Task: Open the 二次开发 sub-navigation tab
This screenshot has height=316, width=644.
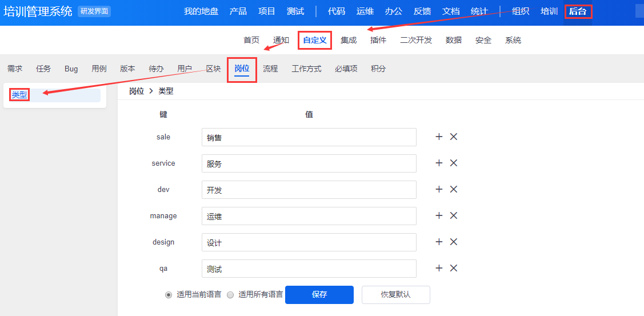Action: click(415, 40)
